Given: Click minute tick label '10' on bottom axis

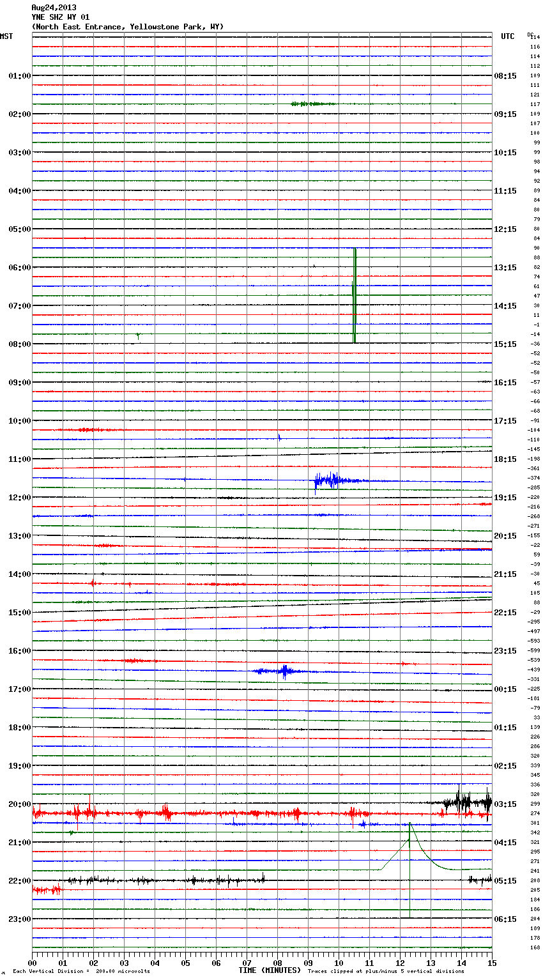Looking at the screenshot, I should point(339,963).
